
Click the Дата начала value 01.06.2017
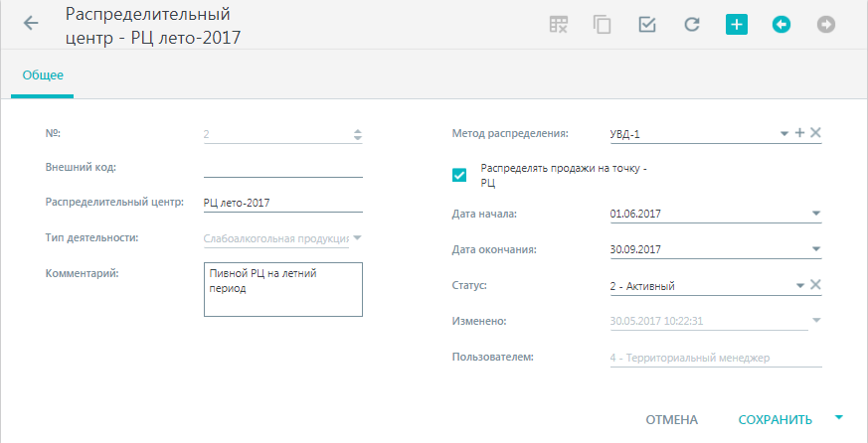[x=635, y=214]
